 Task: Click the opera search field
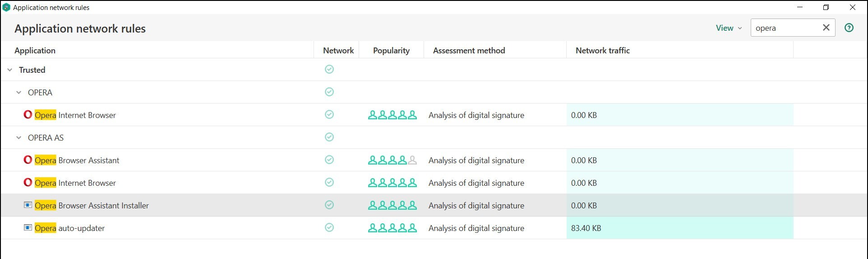pos(785,28)
